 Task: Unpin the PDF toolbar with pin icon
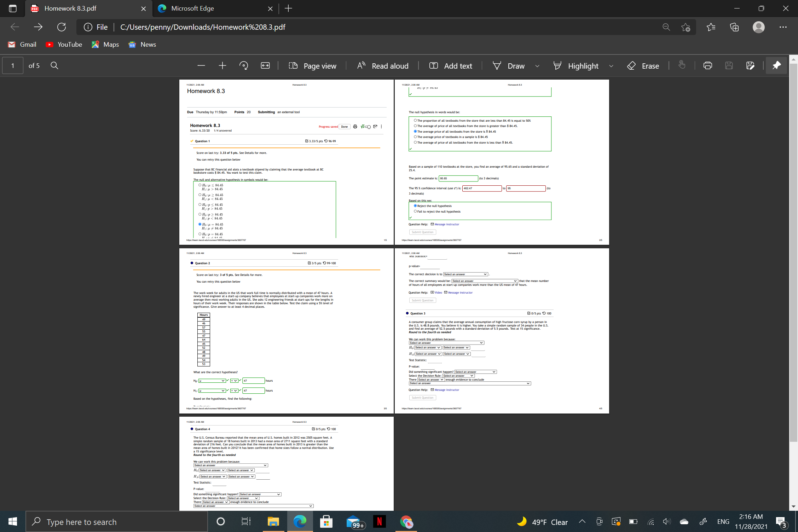776,66
